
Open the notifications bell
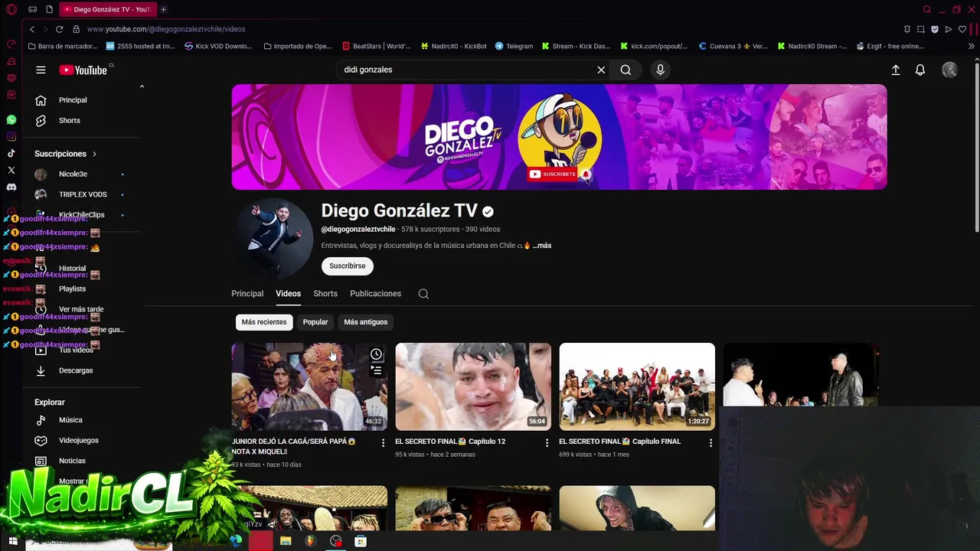coord(920,70)
